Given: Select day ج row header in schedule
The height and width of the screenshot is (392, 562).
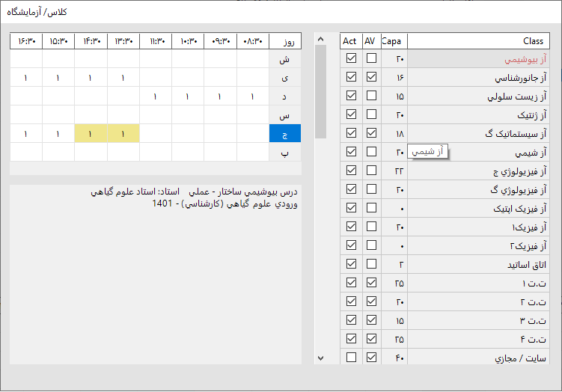Looking at the screenshot, I should (x=284, y=133).
